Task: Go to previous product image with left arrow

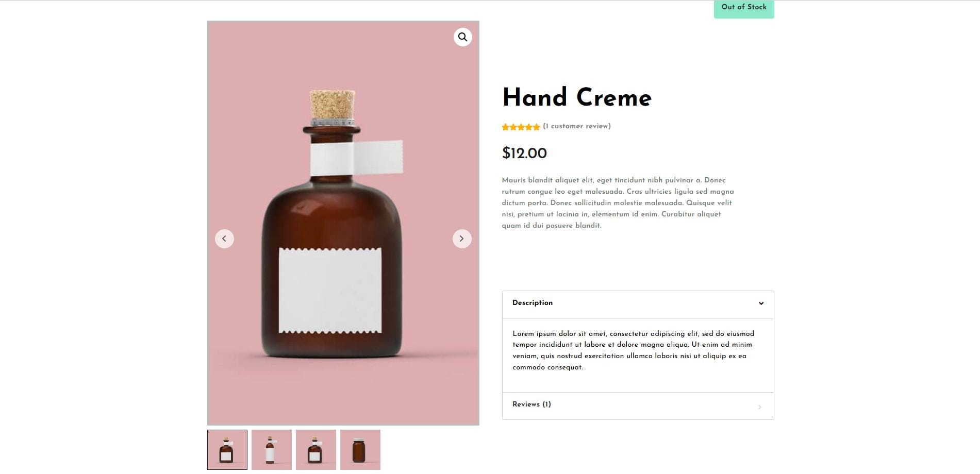Action: coord(224,239)
